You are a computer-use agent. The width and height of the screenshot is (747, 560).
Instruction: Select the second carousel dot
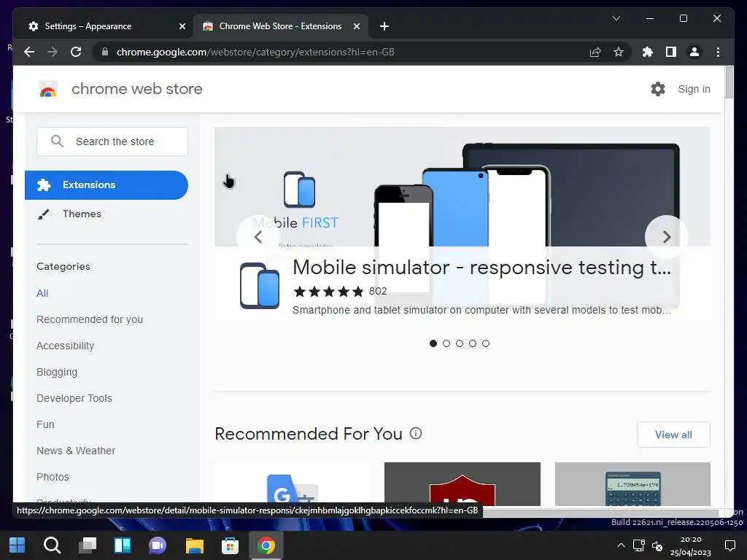tap(446, 343)
